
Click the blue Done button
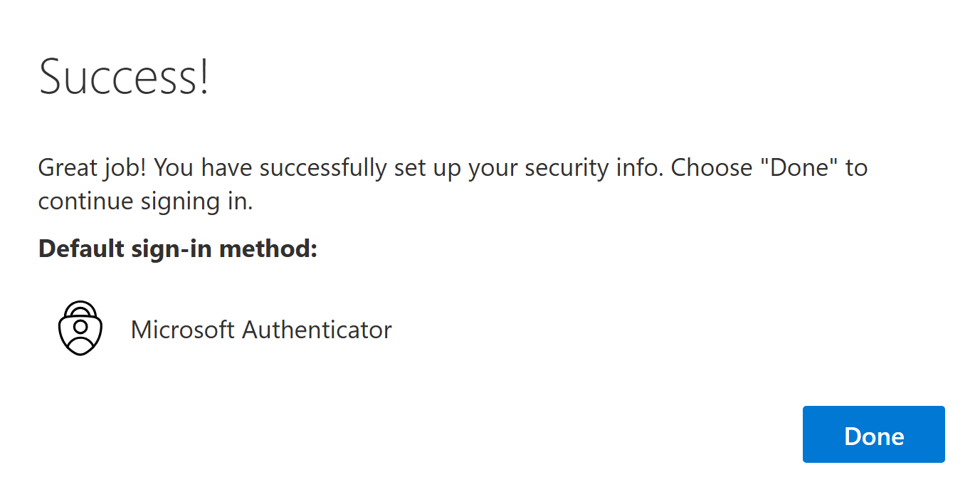coord(873,434)
